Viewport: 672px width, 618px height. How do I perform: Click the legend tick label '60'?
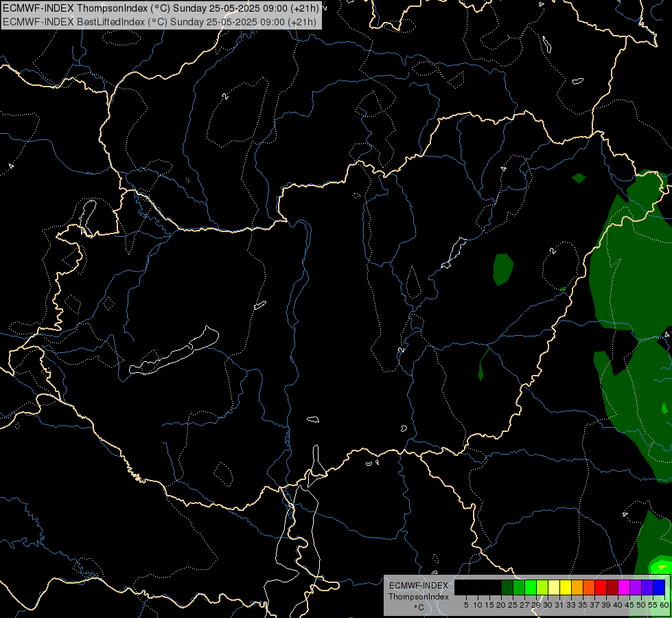pyautogui.click(x=664, y=605)
